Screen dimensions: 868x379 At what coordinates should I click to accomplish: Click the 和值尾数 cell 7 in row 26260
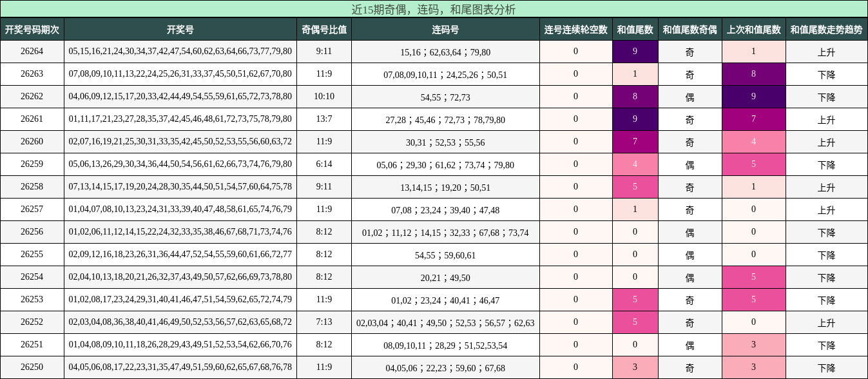click(x=635, y=142)
